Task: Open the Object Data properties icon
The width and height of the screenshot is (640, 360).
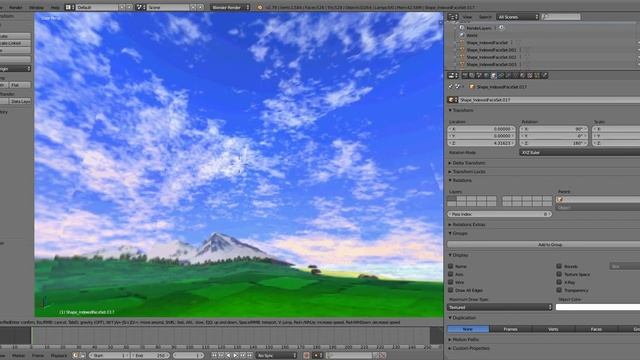Action: [515, 76]
